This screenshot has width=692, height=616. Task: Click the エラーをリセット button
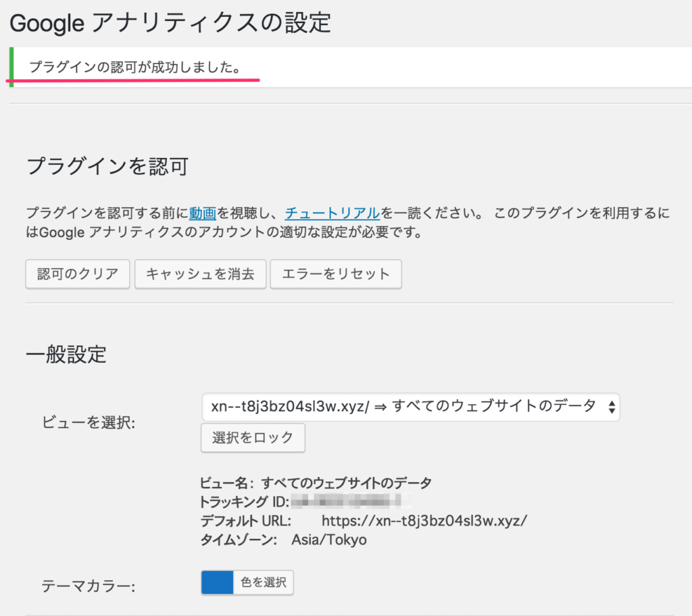[x=336, y=274]
